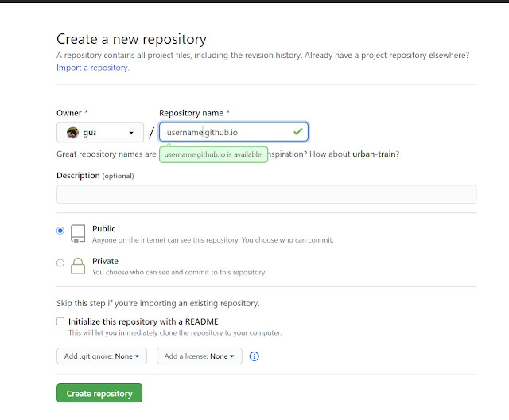This screenshot has height=420, width=509.
Task: Click the owner avatar image
Action: 72,133
